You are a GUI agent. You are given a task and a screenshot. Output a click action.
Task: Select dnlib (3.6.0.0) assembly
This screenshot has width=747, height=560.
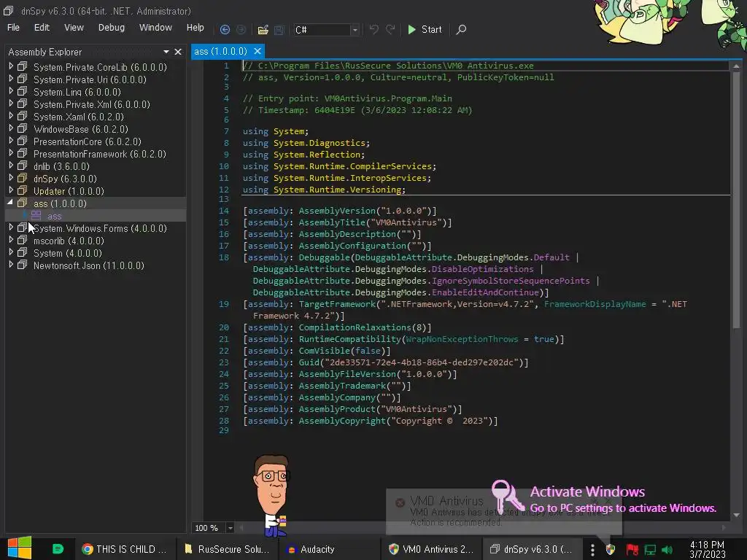pos(61,166)
